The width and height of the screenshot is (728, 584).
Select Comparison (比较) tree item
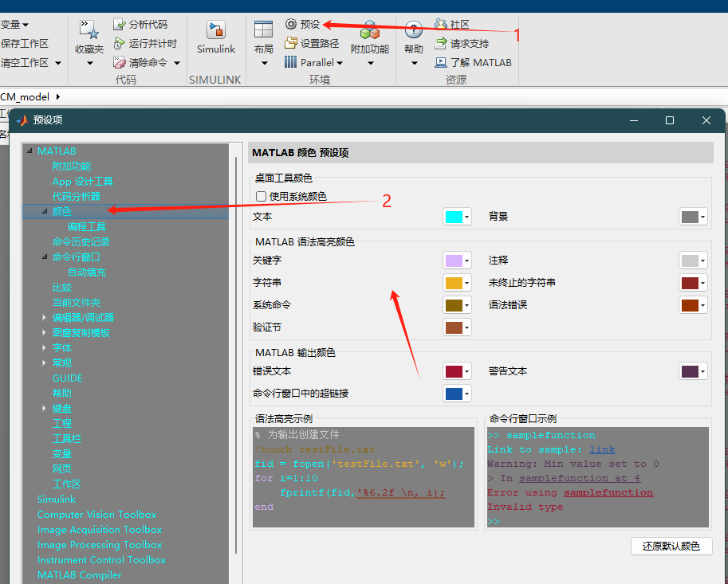pyautogui.click(x=62, y=287)
